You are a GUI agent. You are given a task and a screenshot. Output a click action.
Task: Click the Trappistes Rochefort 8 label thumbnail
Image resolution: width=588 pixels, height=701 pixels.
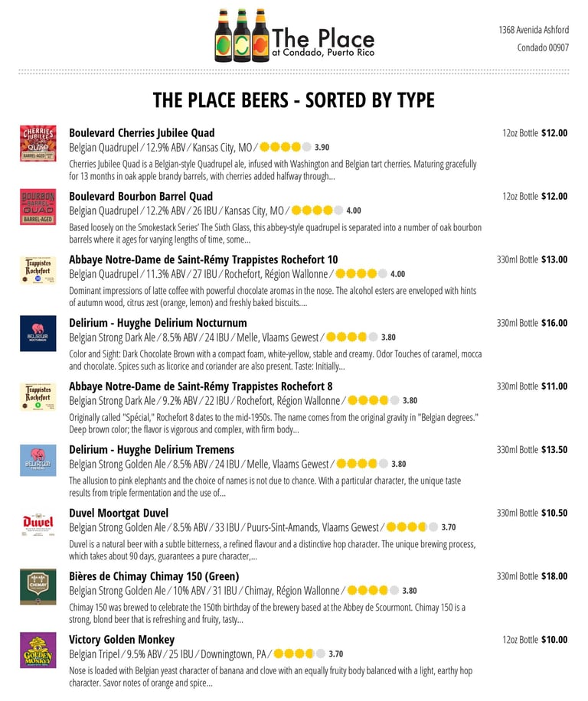point(38,397)
